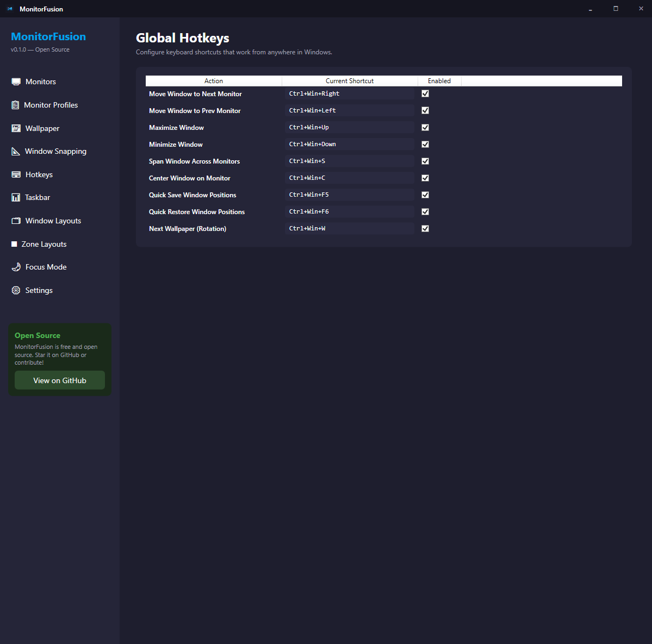Click the Action column header

[213, 80]
